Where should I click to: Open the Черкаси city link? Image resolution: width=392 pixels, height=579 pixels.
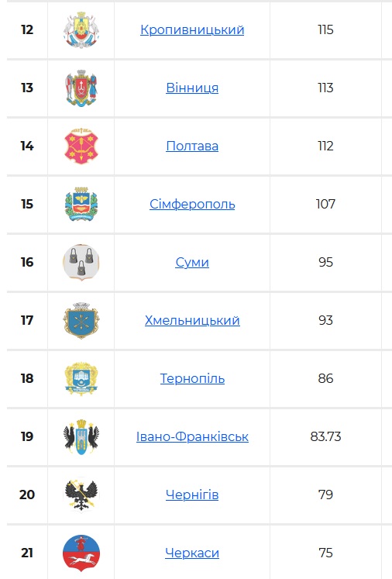[192, 553]
